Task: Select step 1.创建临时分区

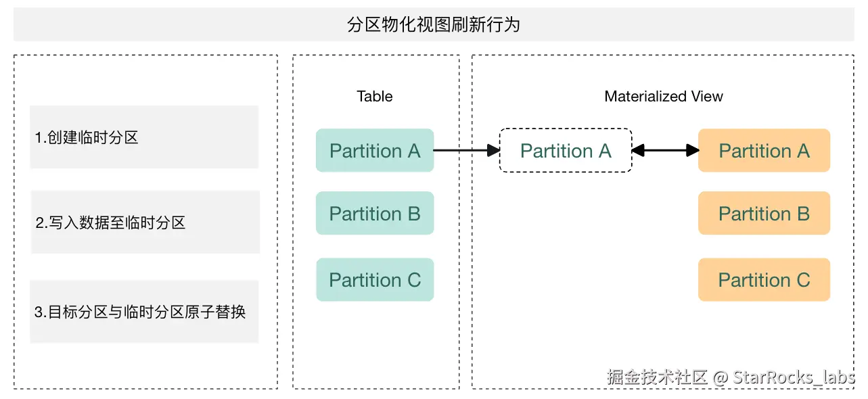Action: [x=144, y=137]
